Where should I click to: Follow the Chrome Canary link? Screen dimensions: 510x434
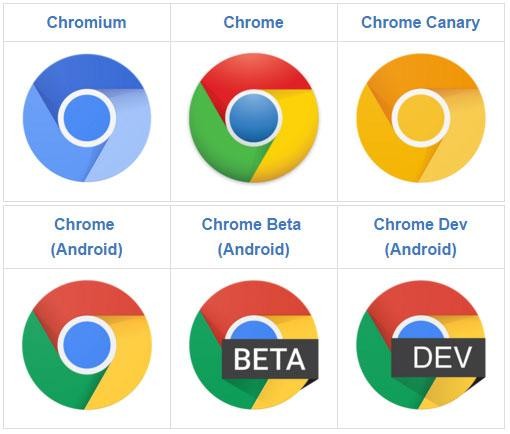pos(421,23)
